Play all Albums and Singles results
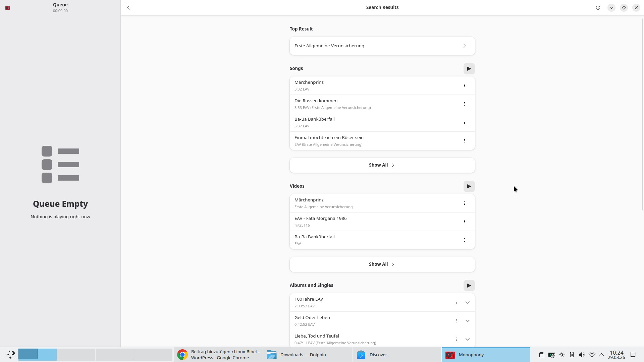Image resolution: width=644 pixels, height=362 pixels. tap(469, 286)
